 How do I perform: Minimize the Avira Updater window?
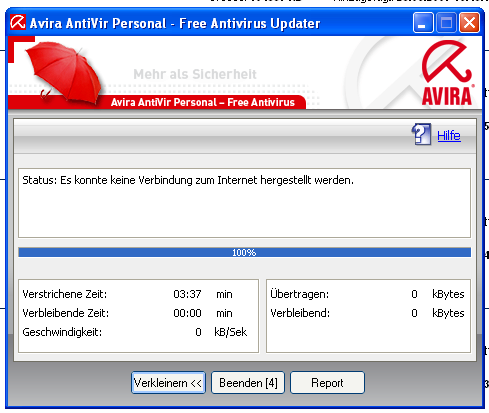423,23
